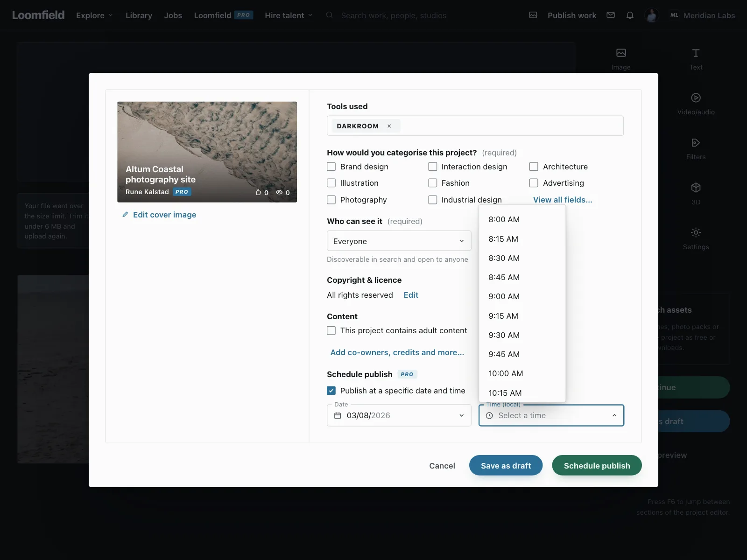
Task: Click the calendar icon in Date field
Action: 338,415
